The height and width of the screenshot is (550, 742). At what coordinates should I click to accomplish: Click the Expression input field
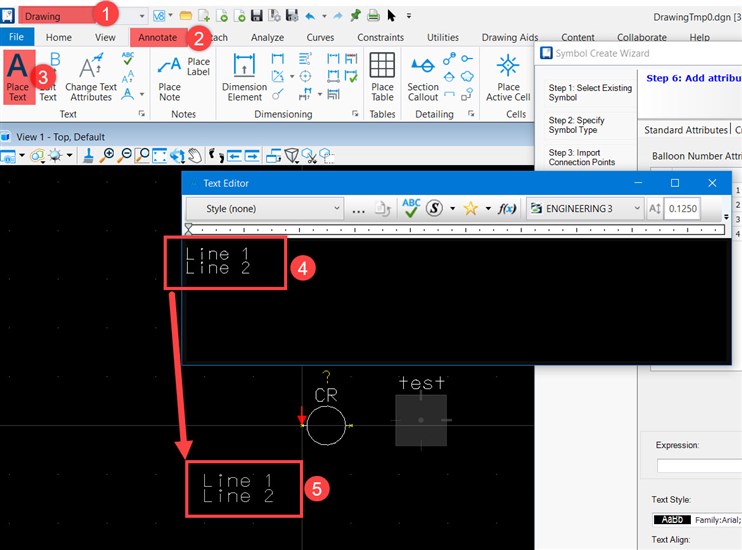[698, 465]
